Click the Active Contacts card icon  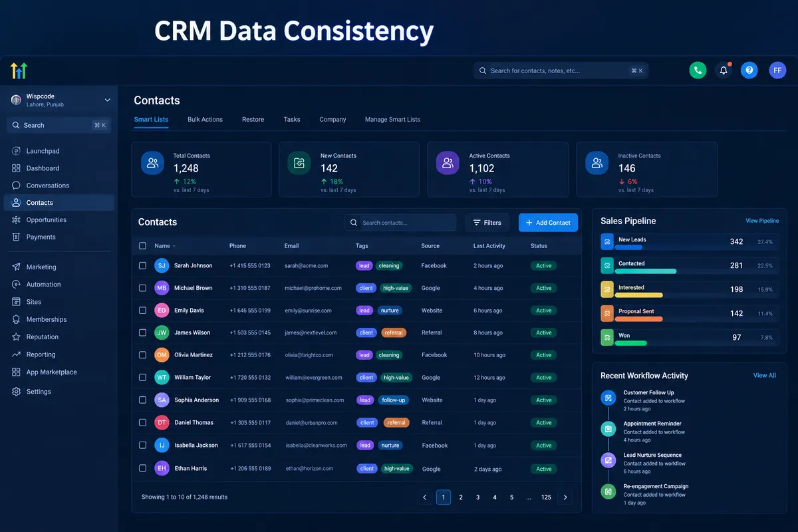pos(448,163)
